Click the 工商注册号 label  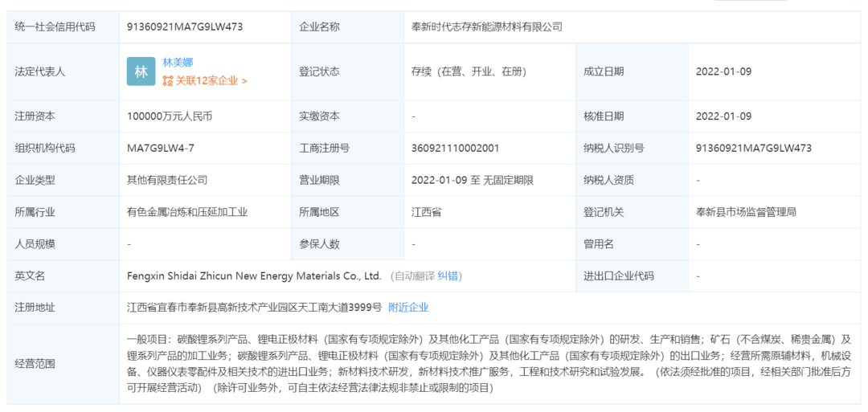coord(325,148)
